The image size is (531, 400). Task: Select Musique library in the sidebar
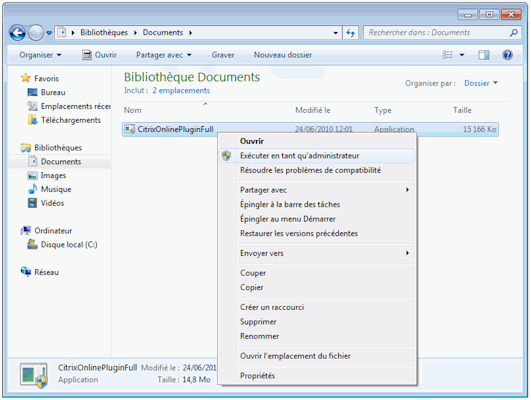point(49,189)
